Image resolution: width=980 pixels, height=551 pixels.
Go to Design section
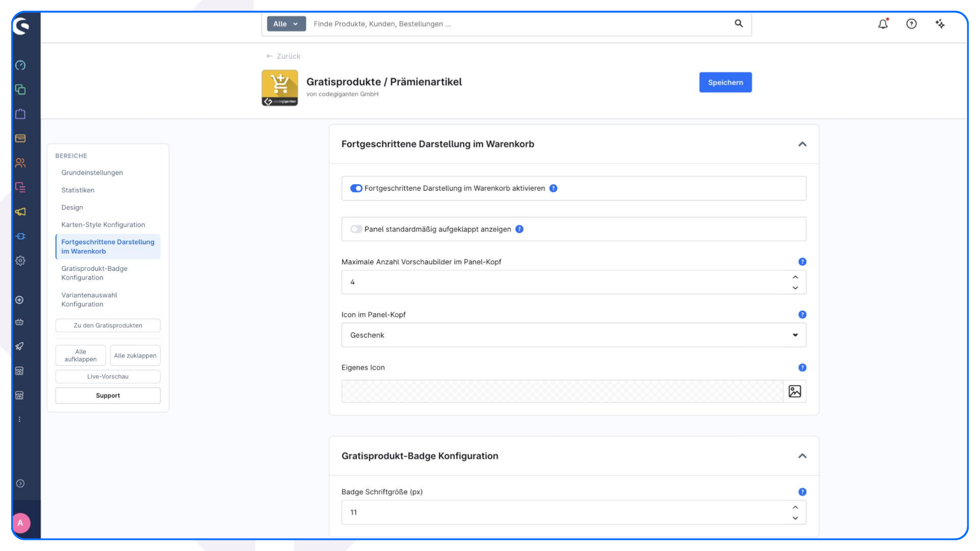point(72,207)
